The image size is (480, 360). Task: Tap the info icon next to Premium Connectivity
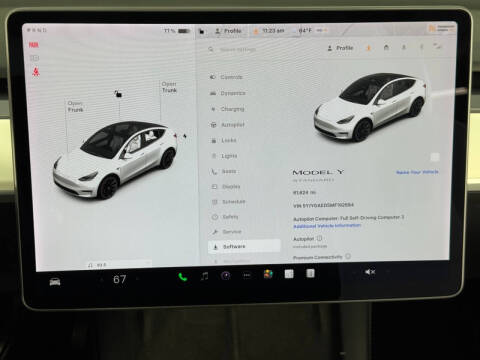pos(348,256)
